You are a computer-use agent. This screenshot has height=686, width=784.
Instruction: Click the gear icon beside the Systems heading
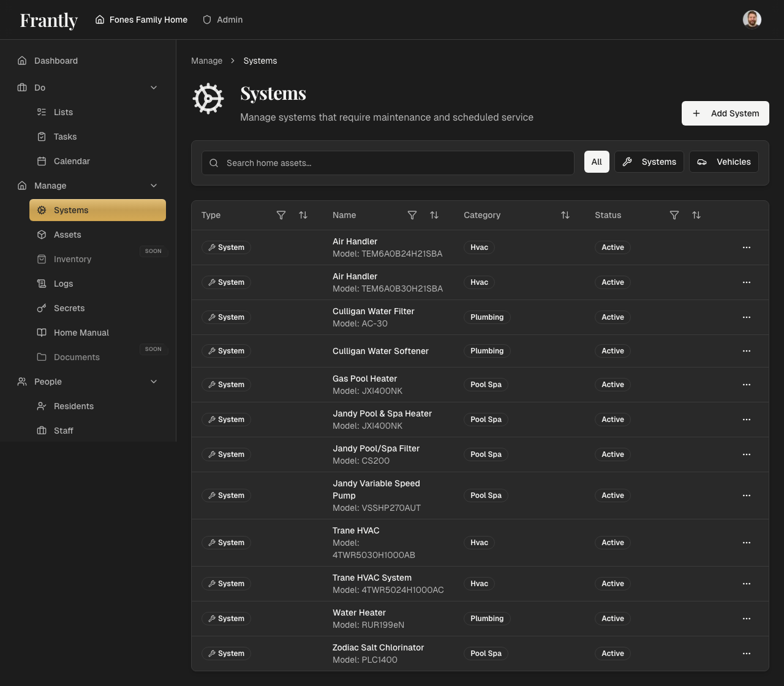point(208,98)
